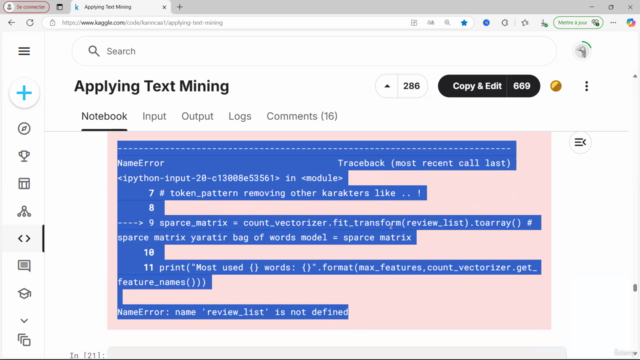Viewport: 640px width, 360px height.
Task: Open the Models tree icon
Action: pos(24,211)
